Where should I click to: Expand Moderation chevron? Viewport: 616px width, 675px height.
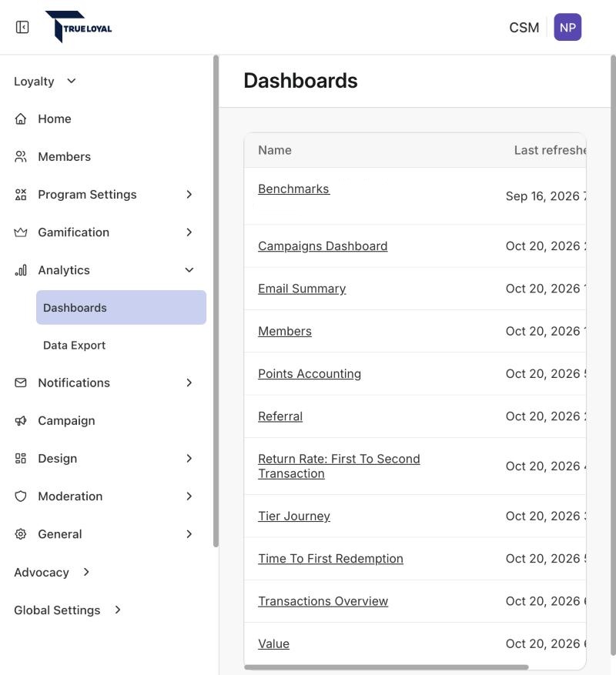pos(189,496)
